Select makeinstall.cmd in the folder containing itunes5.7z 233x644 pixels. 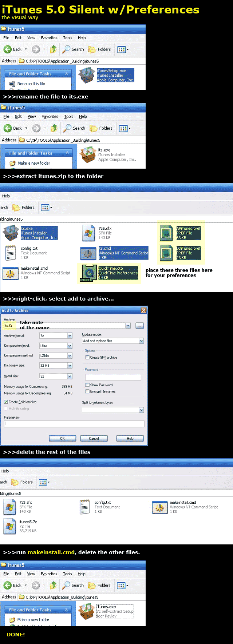tap(185, 507)
